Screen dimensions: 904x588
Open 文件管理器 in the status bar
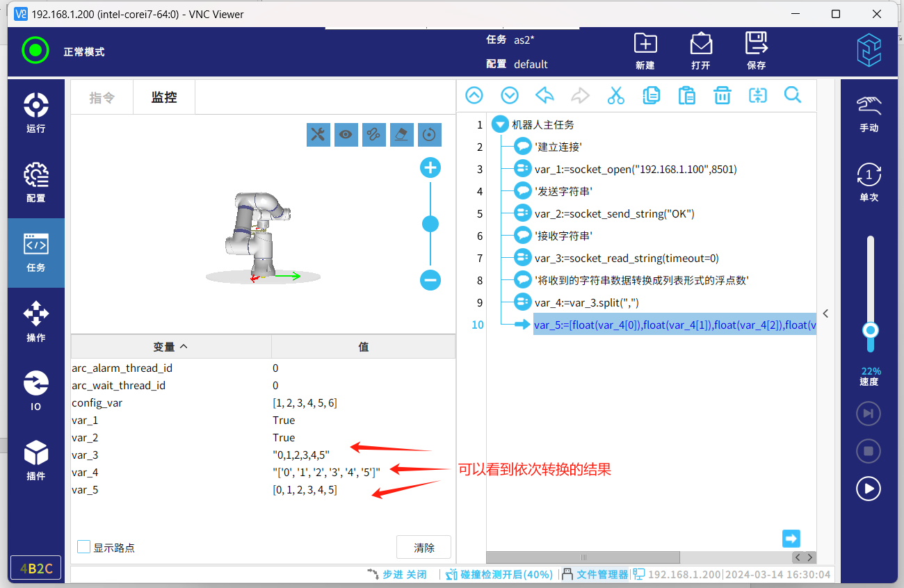595,575
